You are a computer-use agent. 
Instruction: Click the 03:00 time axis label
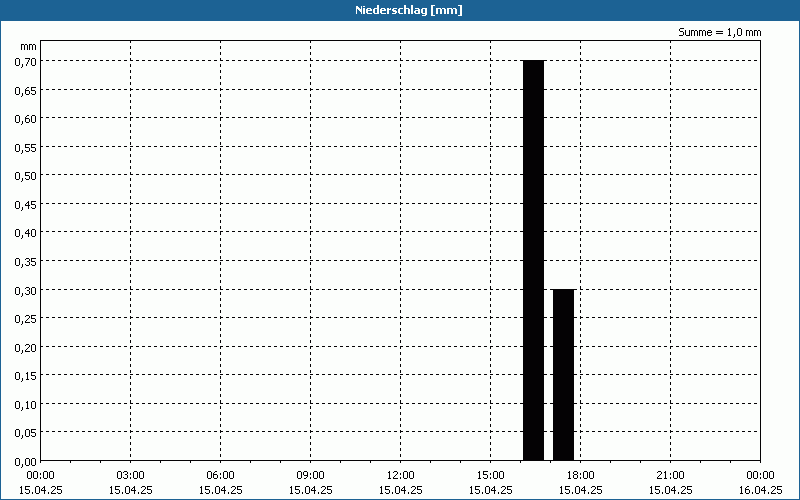click(x=131, y=476)
